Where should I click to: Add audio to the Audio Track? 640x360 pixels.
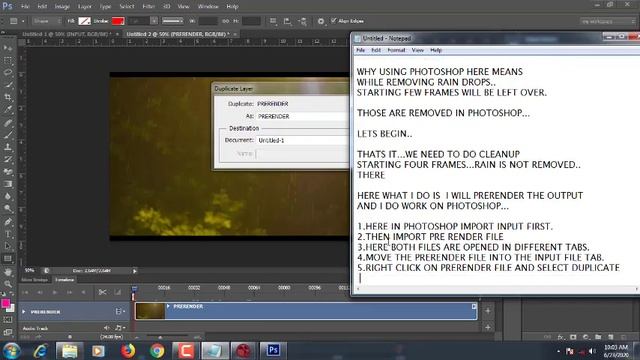(x=488, y=327)
